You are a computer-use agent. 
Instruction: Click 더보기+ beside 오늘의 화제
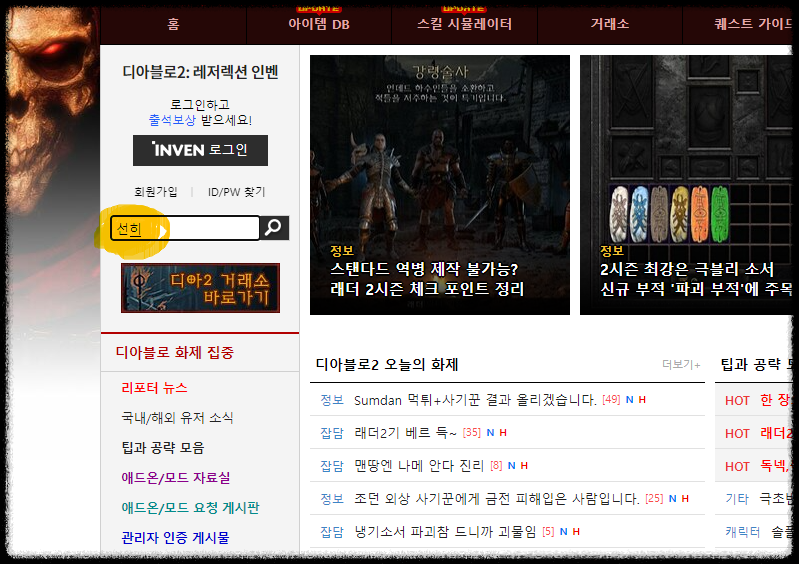(x=681, y=364)
